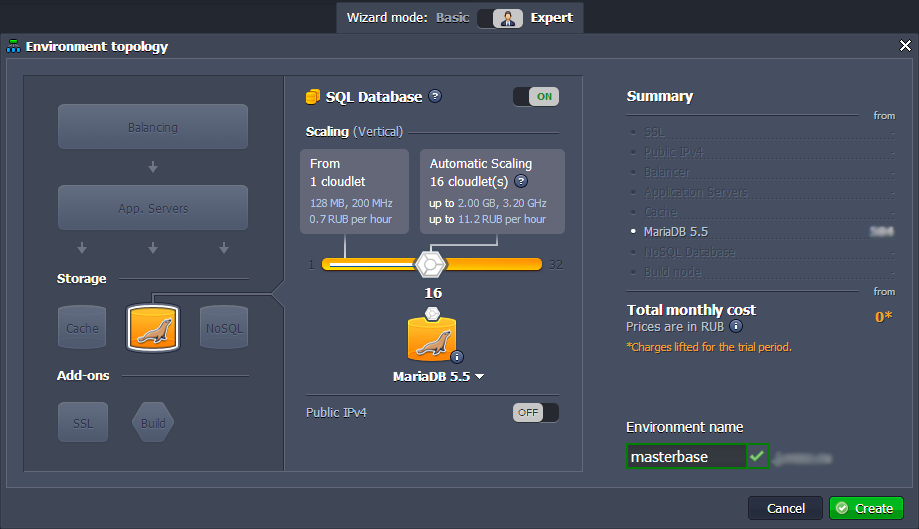Click the small hexagon marker above MariaDB icon

pos(432,313)
